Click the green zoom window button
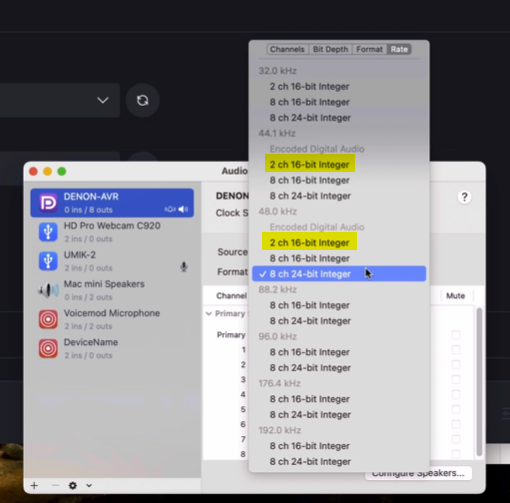 (x=62, y=171)
